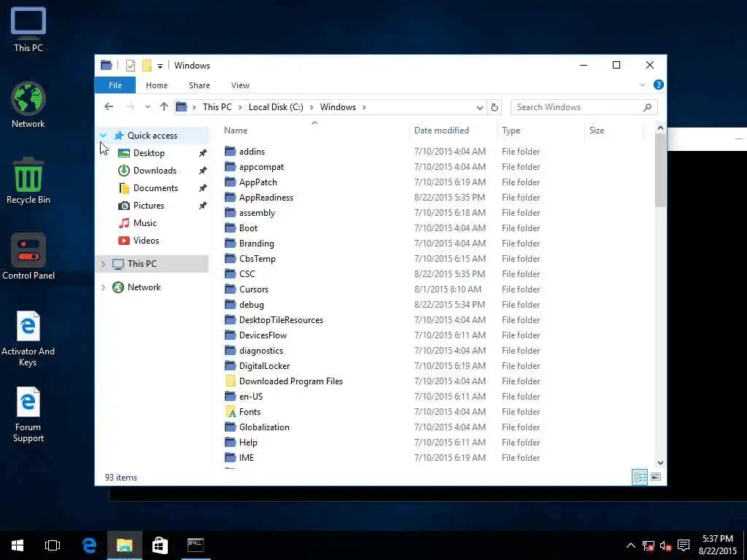Open recent locations dropdown
This screenshot has height=560, width=747.
(147, 107)
